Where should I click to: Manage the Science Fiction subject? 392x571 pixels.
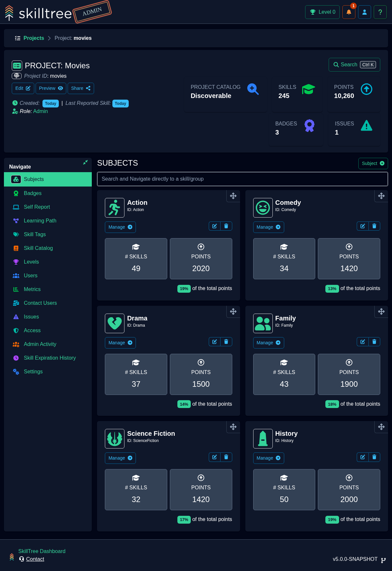pos(120,458)
